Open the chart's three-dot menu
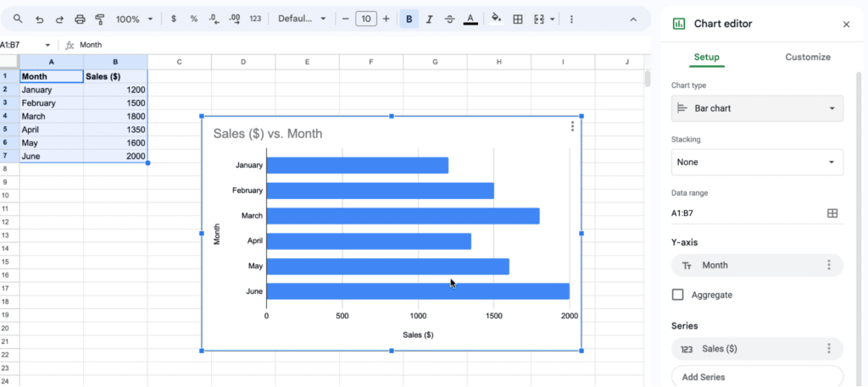Screen dimensions: 868x387 point(572,127)
